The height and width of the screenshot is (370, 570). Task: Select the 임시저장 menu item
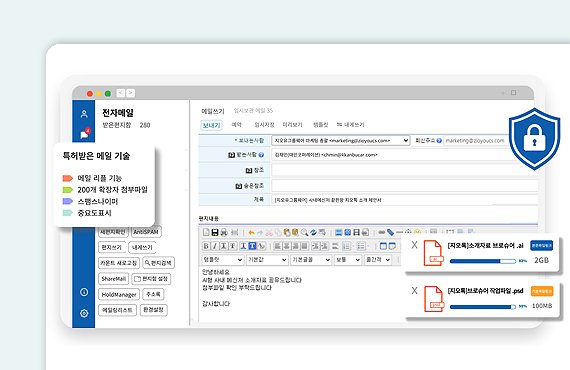pos(264,125)
